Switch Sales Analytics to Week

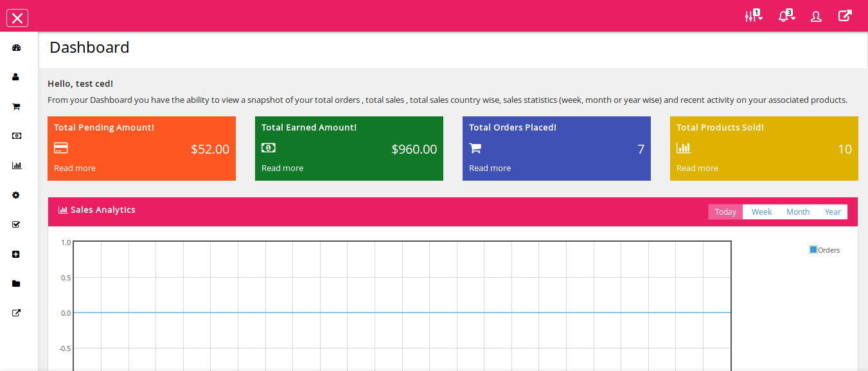pos(761,212)
